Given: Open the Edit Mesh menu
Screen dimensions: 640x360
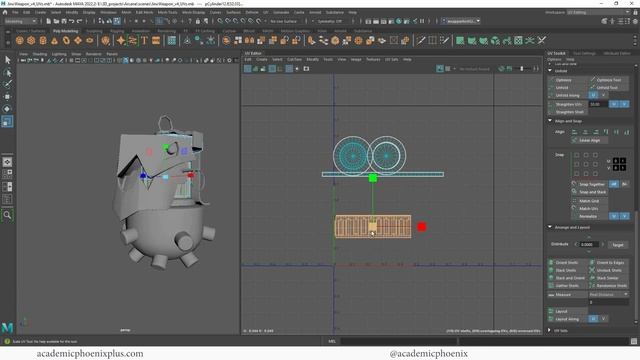Looking at the screenshot, I should [x=144, y=12].
